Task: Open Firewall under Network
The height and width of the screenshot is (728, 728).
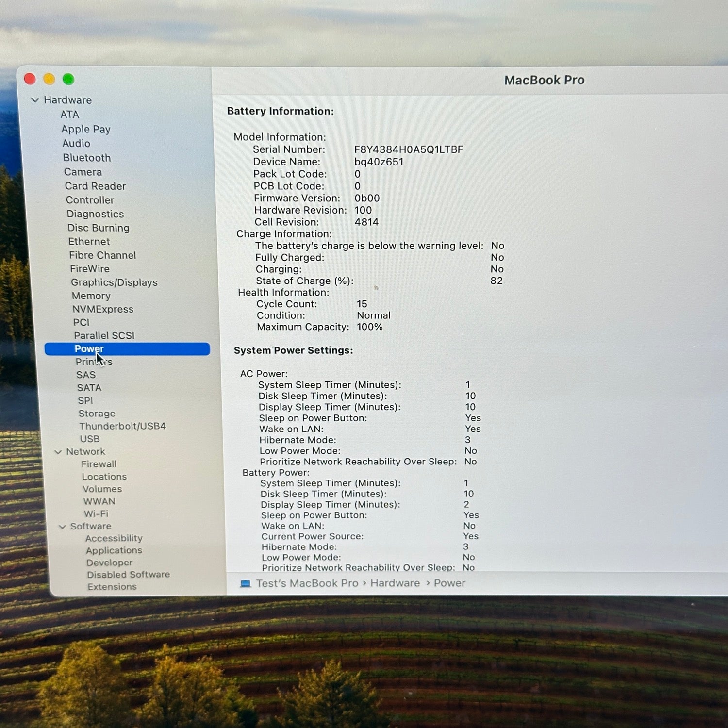Action: point(99,464)
